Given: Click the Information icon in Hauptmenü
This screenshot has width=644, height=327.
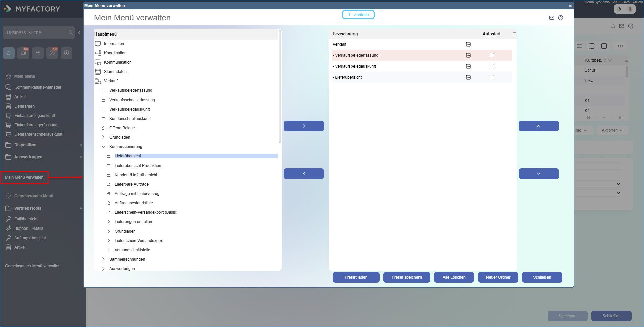Looking at the screenshot, I should pos(98,44).
